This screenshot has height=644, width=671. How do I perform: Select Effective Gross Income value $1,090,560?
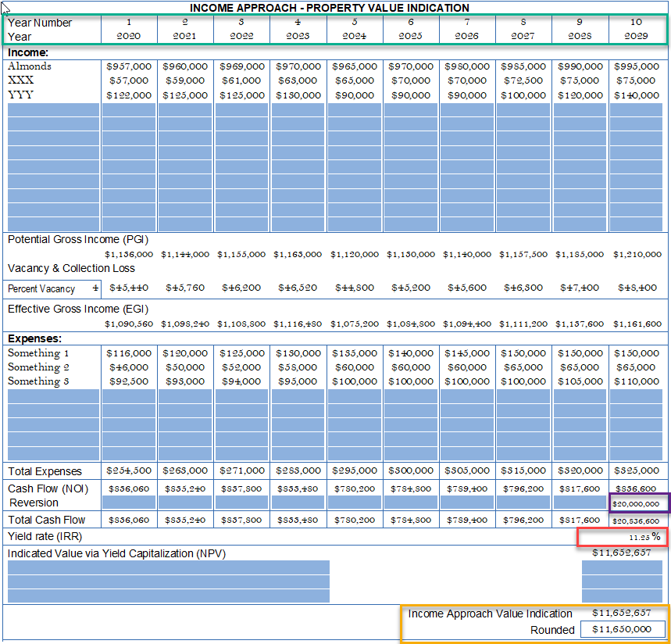(x=129, y=324)
